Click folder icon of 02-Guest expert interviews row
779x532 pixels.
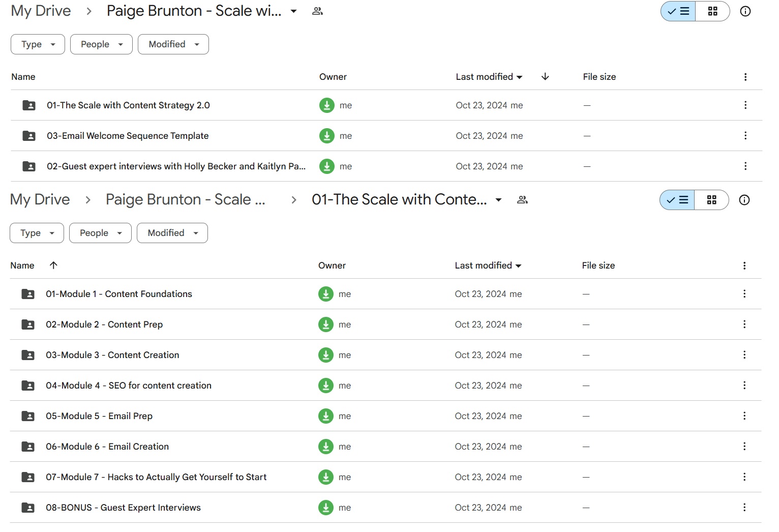coord(29,166)
